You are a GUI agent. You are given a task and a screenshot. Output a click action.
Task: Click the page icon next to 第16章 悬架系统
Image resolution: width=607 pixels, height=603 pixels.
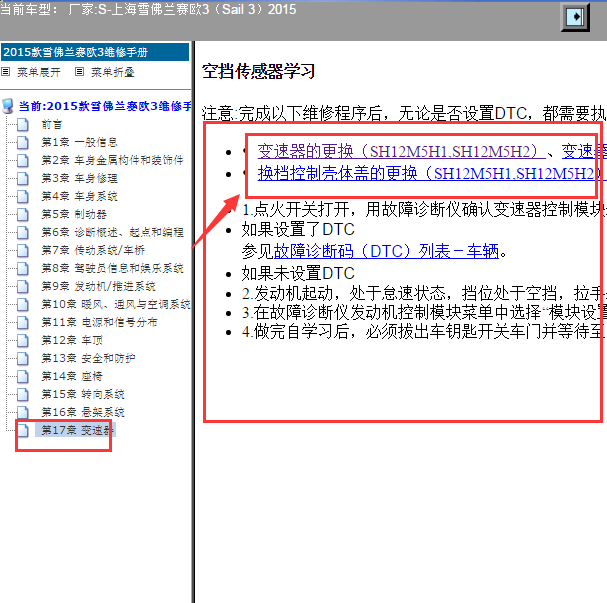(23, 412)
